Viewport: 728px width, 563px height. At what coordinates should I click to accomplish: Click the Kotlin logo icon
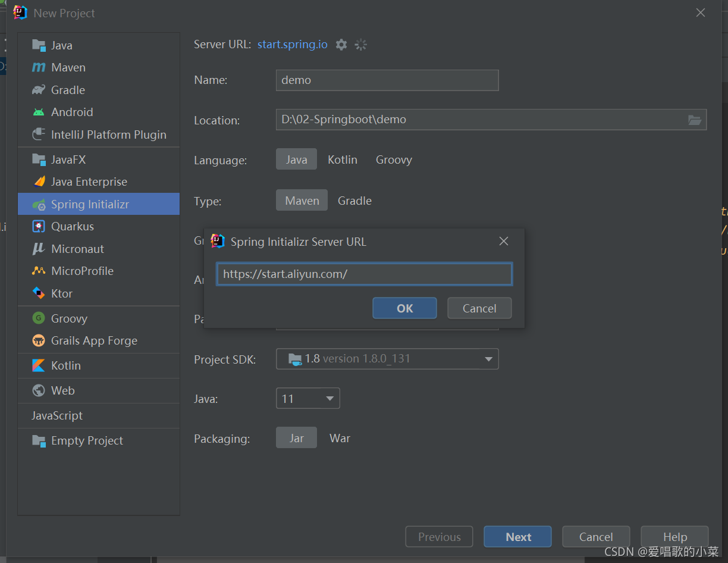[39, 365]
